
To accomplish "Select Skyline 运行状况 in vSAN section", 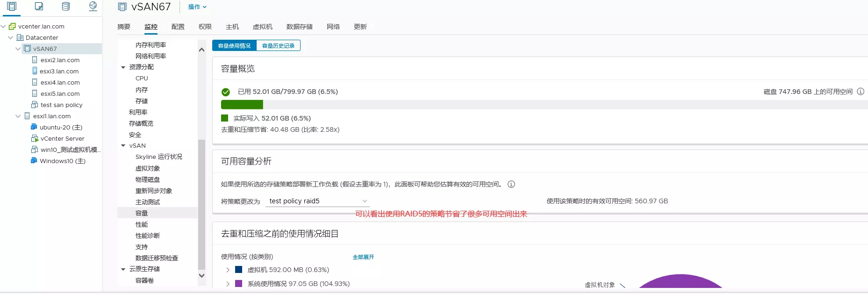I will tap(158, 157).
